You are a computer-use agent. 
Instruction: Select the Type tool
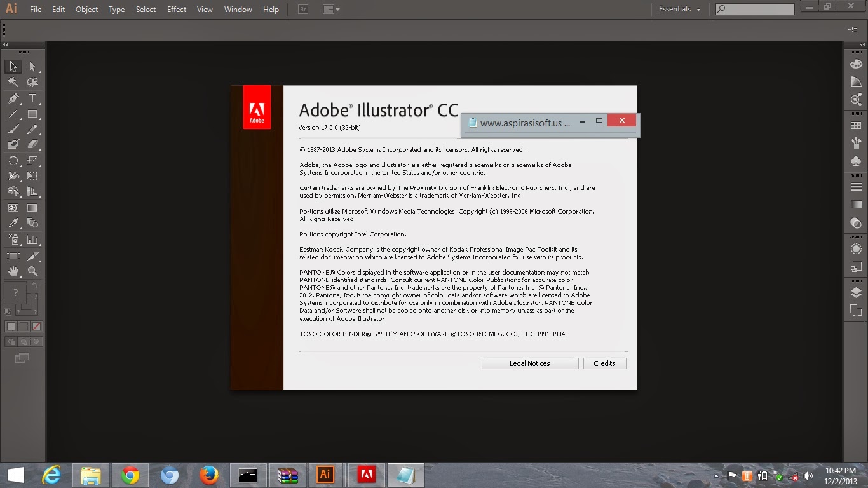click(32, 98)
